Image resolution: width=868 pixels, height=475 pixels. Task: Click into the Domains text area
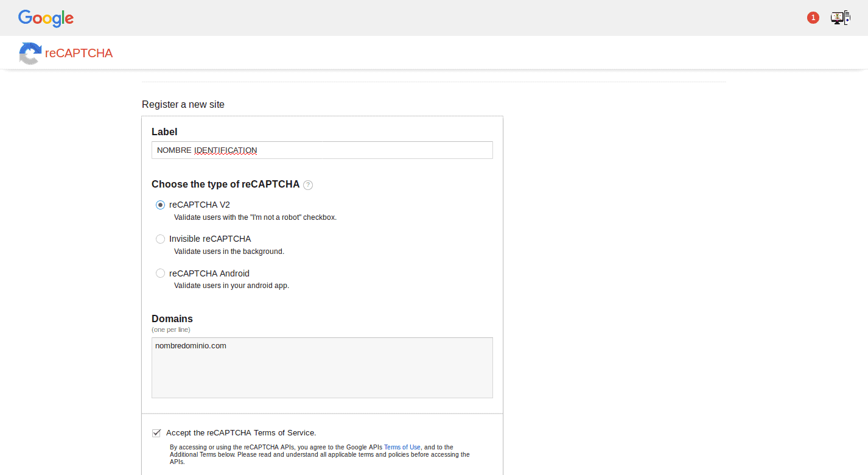point(322,368)
